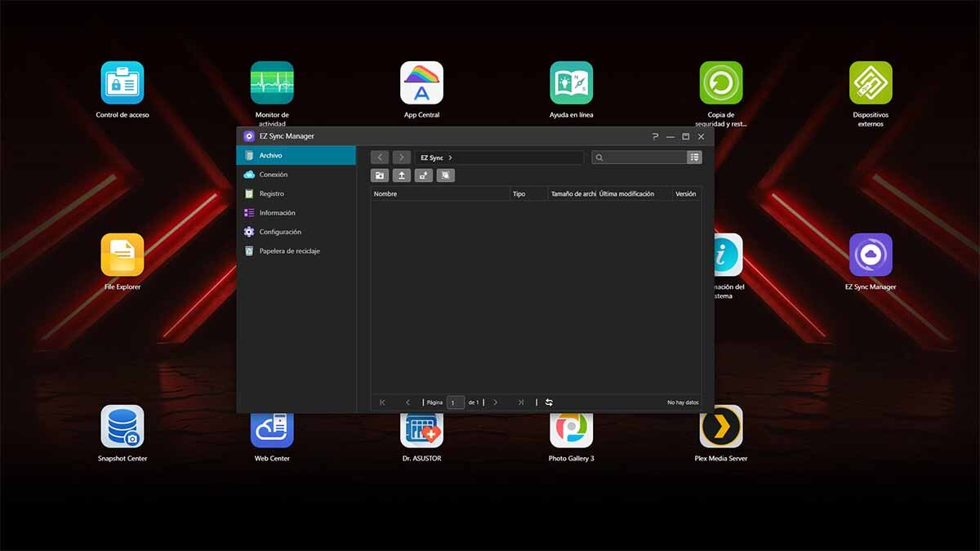The width and height of the screenshot is (980, 551).
Task: Click the 'No hay datos' status text
Action: pyautogui.click(x=683, y=402)
